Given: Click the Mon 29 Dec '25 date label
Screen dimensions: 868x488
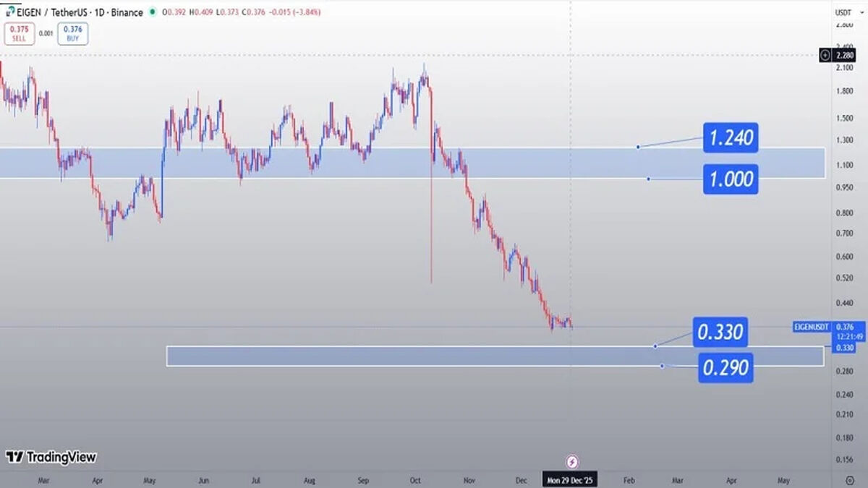Looking at the screenshot, I should [570, 480].
